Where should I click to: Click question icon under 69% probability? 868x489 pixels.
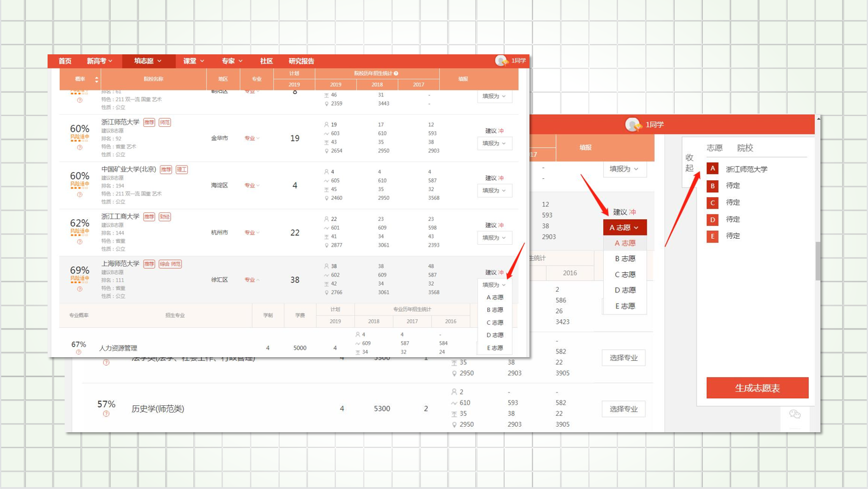[80, 289]
